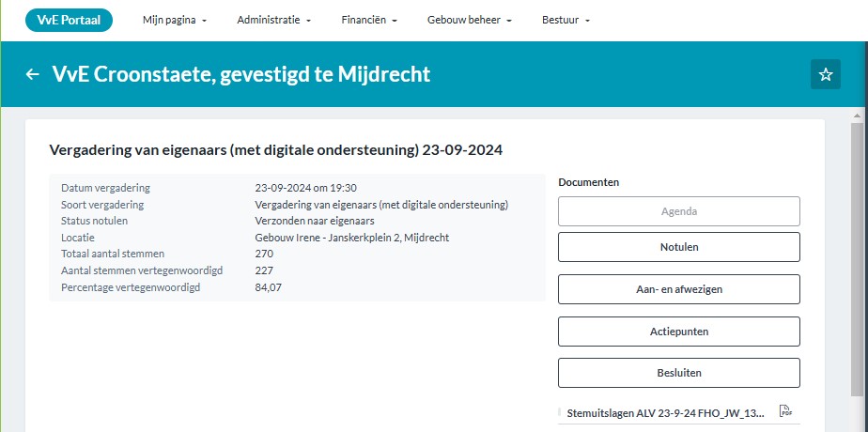This screenshot has height=432, width=868.
Task: Go back using the left arrow
Action: click(32, 74)
